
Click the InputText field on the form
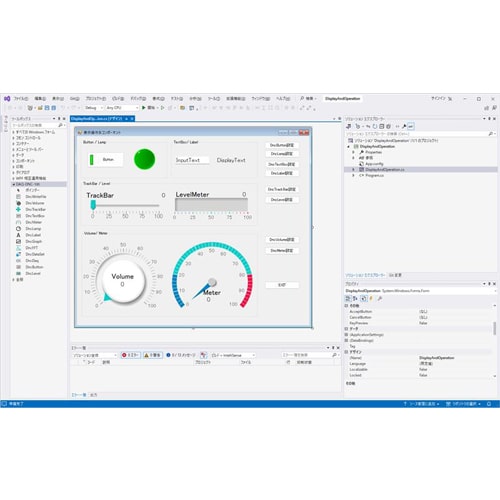(x=192, y=160)
